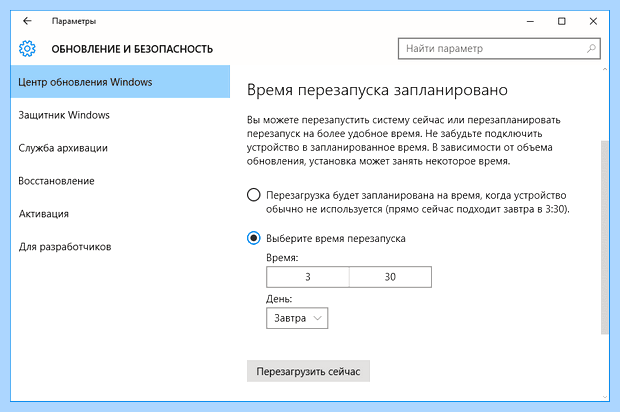The width and height of the screenshot is (620, 412).
Task: Click the vertical scrollbar thumb
Action: [x=605, y=237]
